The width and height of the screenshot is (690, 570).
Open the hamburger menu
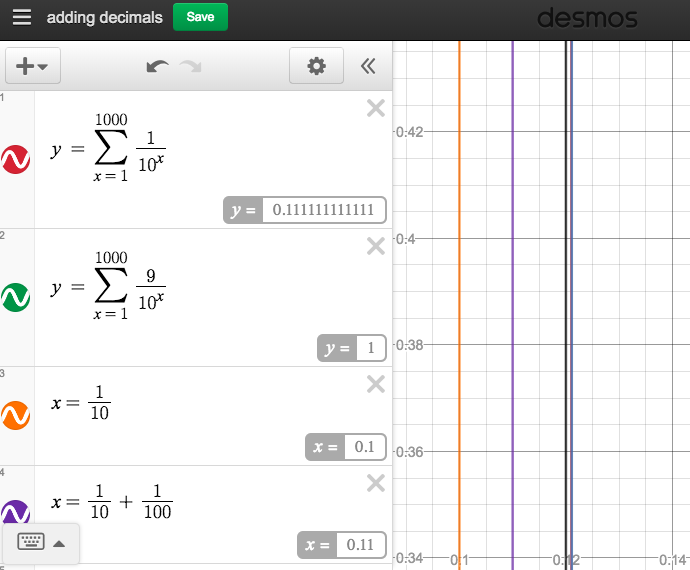(x=22, y=18)
